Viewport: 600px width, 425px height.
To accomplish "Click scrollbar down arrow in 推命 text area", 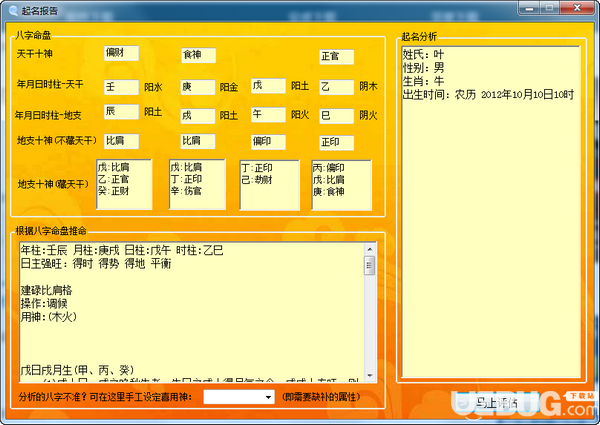I will (370, 376).
